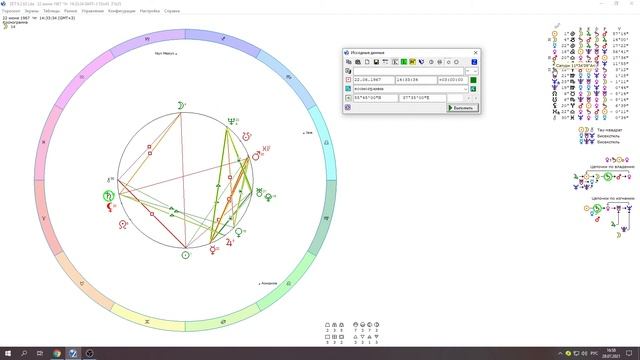Click the longitude coordinate field
Image resolution: width=640 pixels, height=360 pixels.
(x=423, y=98)
